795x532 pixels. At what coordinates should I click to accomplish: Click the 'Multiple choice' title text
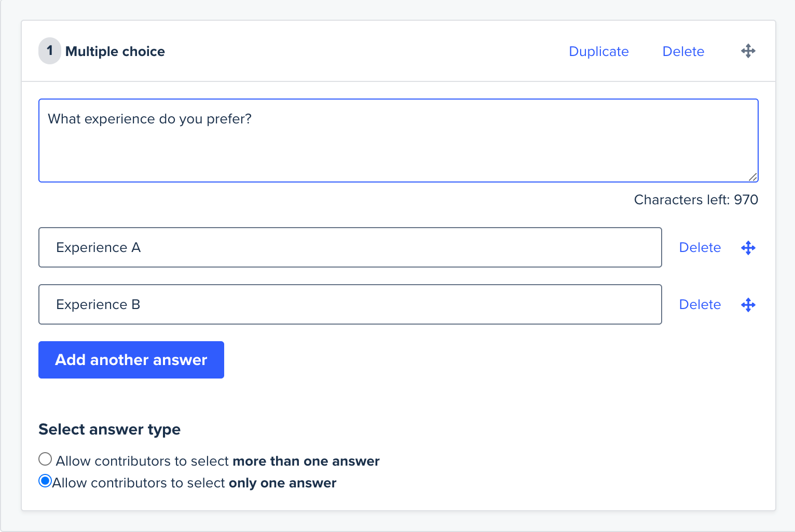point(115,51)
